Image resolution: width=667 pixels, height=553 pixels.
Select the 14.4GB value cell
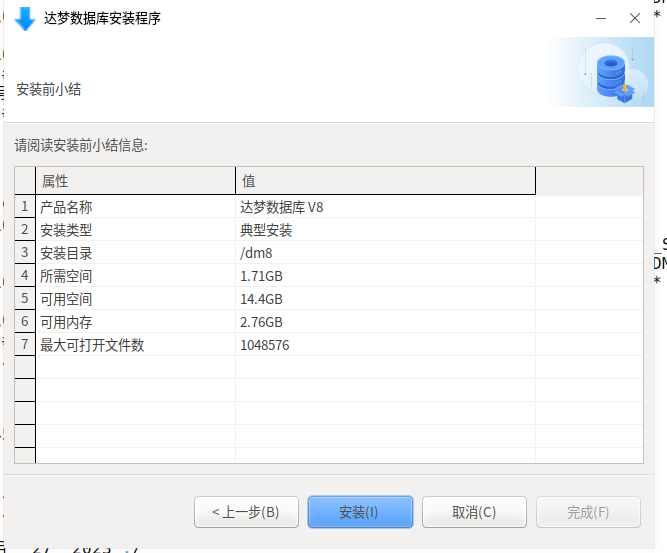tap(385, 299)
